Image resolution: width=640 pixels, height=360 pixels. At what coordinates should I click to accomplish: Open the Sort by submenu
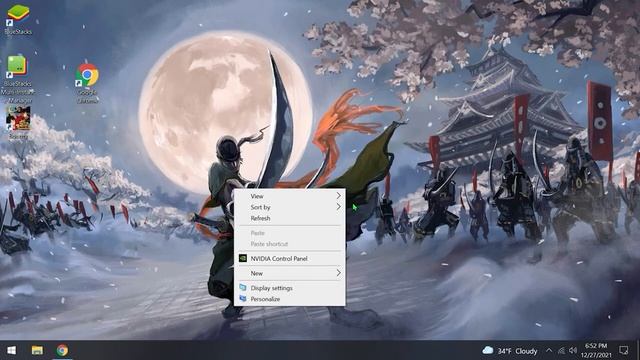[290, 207]
